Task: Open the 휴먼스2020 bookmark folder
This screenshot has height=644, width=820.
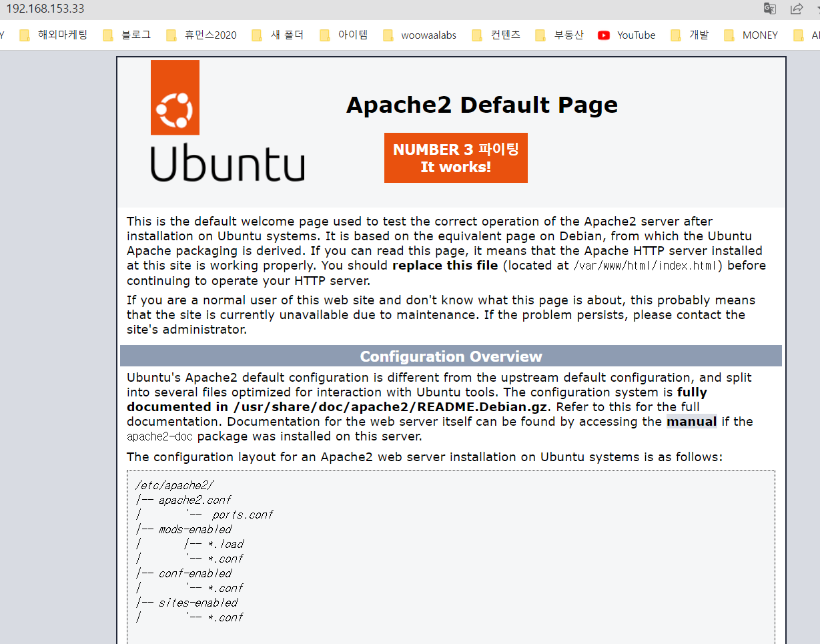Action: pos(201,35)
